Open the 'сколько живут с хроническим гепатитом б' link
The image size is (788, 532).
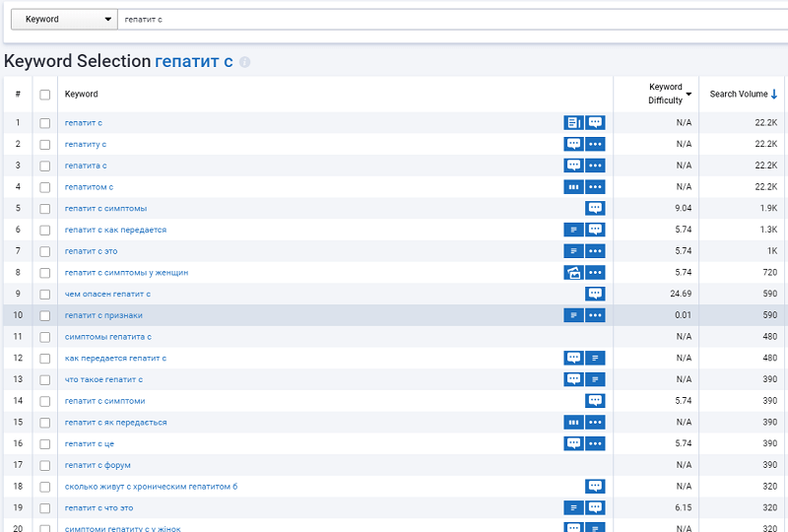tap(151, 487)
